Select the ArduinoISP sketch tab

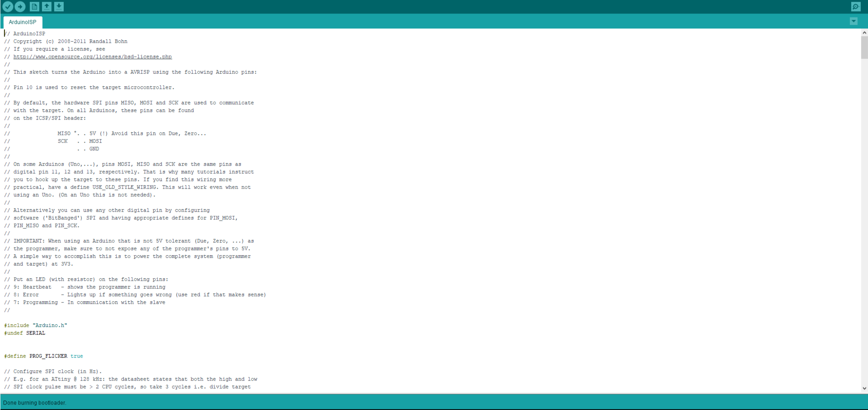click(x=23, y=22)
